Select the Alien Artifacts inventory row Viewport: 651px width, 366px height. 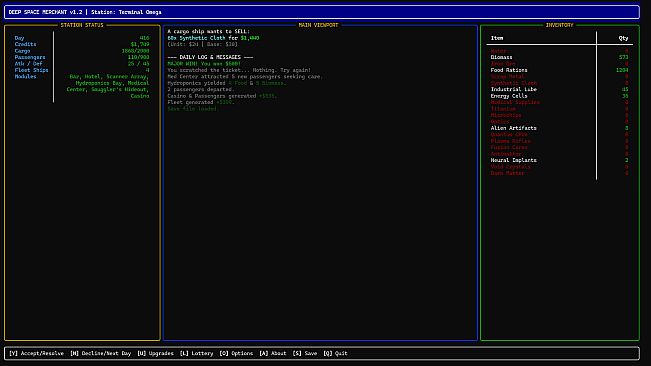(x=559, y=128)
